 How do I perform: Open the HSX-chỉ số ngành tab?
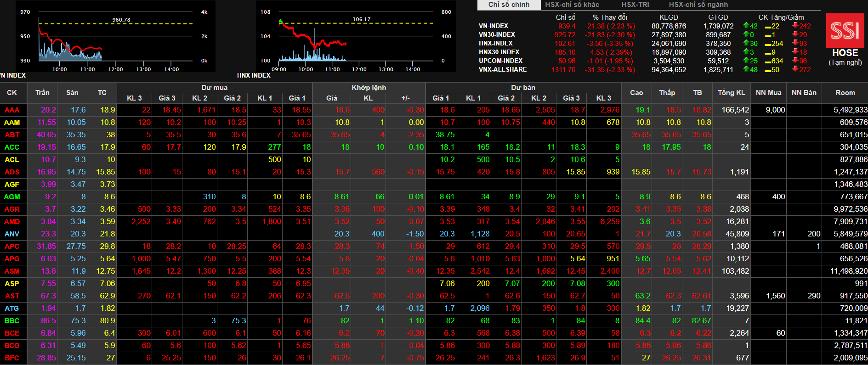click(x=698, y=5)
